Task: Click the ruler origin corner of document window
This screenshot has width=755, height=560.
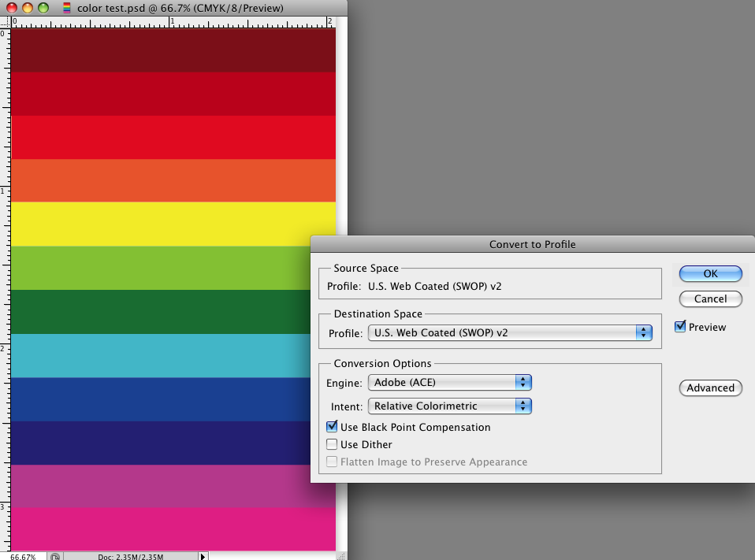Action: point(5,21)
